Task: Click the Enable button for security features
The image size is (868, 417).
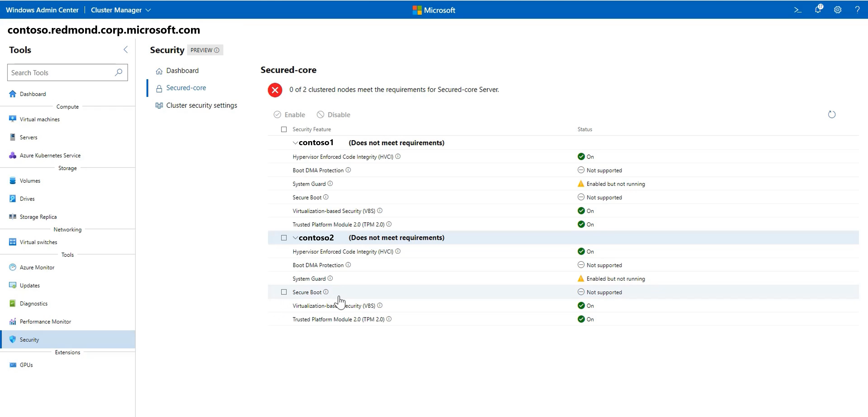Action: click(289, 114)
